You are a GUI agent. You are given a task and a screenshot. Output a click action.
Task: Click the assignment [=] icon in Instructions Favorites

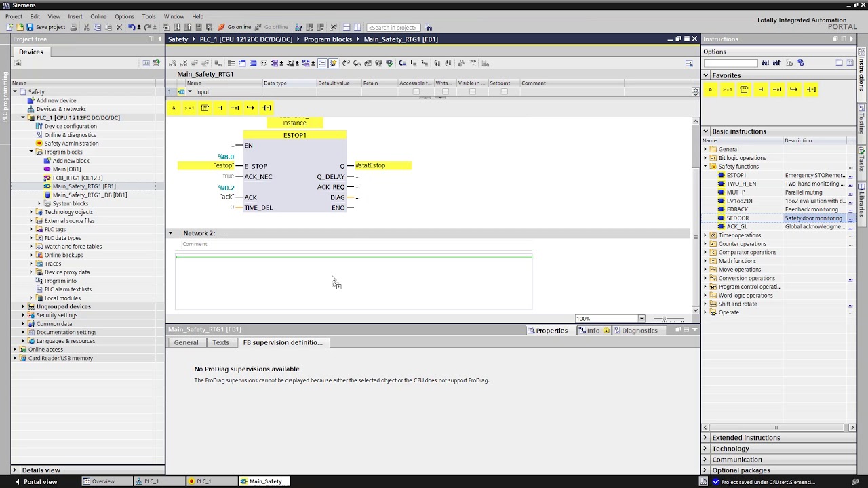click(810, 89)
